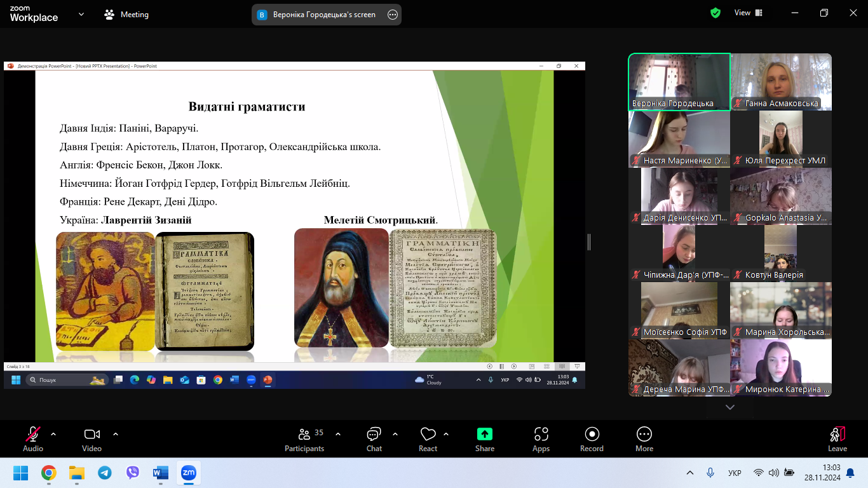Leave the meeting
This screenshot has width=868, height=488.
click(x=837, y=439)
